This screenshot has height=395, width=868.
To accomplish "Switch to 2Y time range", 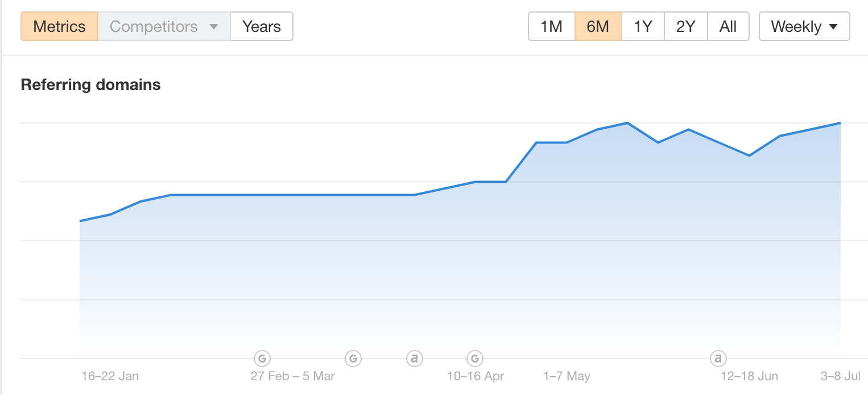I will click(x=686, y=27).
